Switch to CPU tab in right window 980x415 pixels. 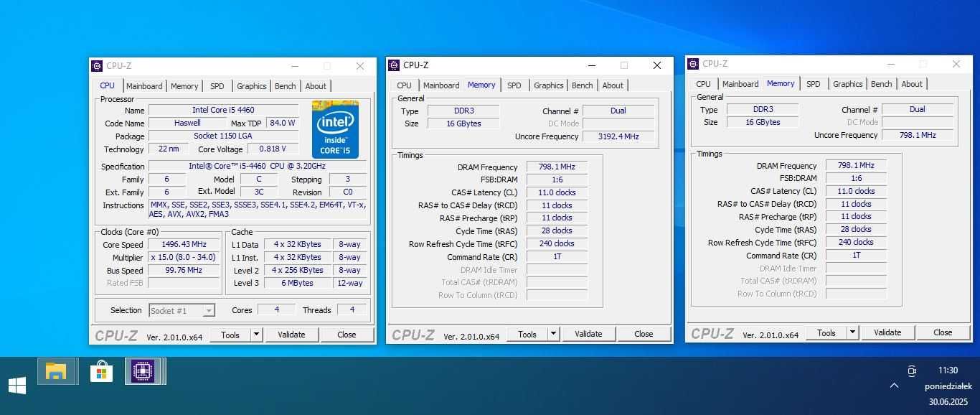click(x=704, y=84)
